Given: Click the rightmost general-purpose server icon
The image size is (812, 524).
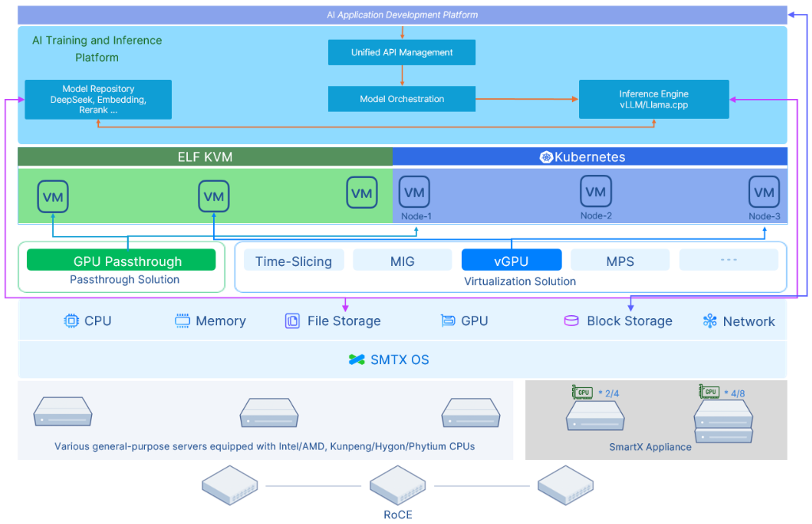Looking at the screenshot, I should pos(471,412).
